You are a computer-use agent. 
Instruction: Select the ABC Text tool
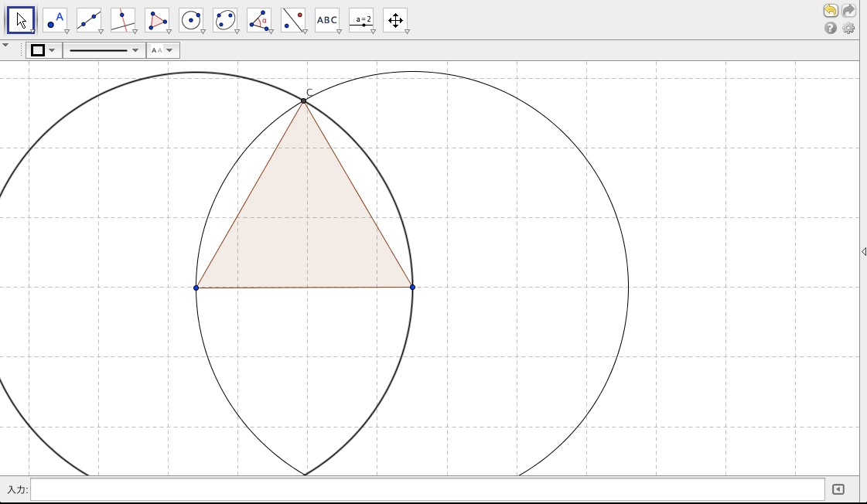pyautogui.click(x=327, y=20)
